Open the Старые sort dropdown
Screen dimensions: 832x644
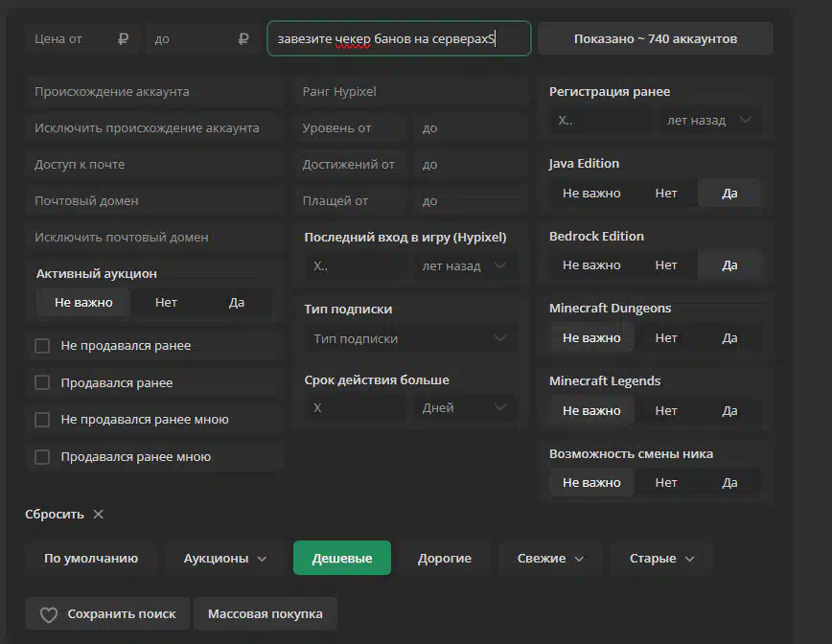tap(662, 559)
